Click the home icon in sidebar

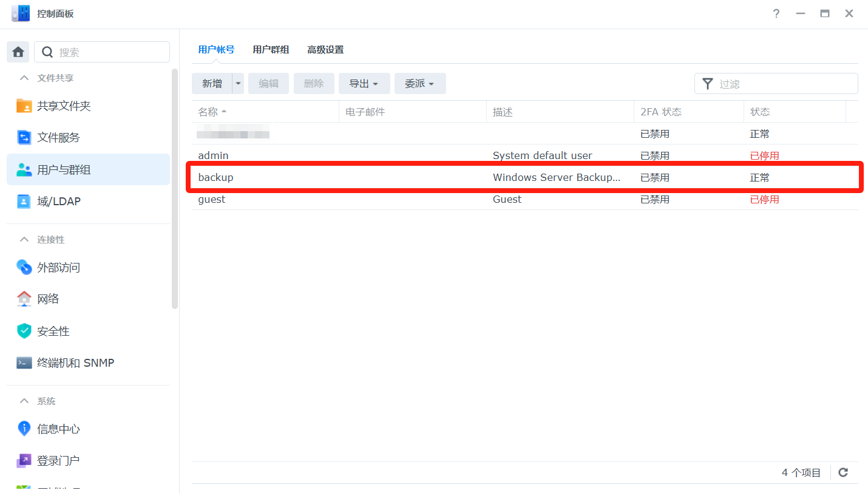(18, 52)
